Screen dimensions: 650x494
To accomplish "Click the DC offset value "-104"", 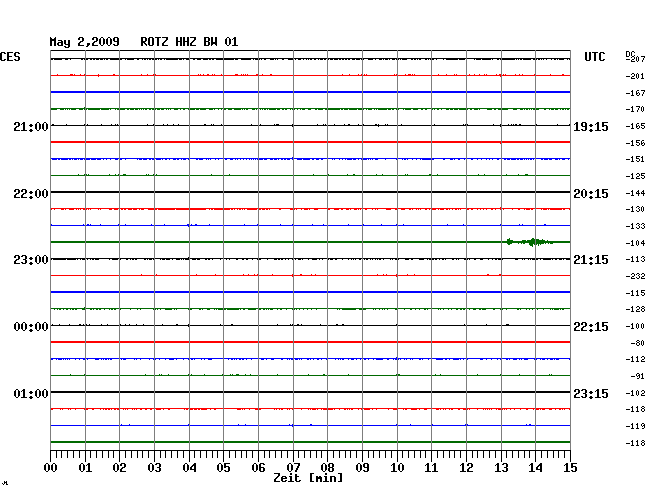I will point(635,243).
